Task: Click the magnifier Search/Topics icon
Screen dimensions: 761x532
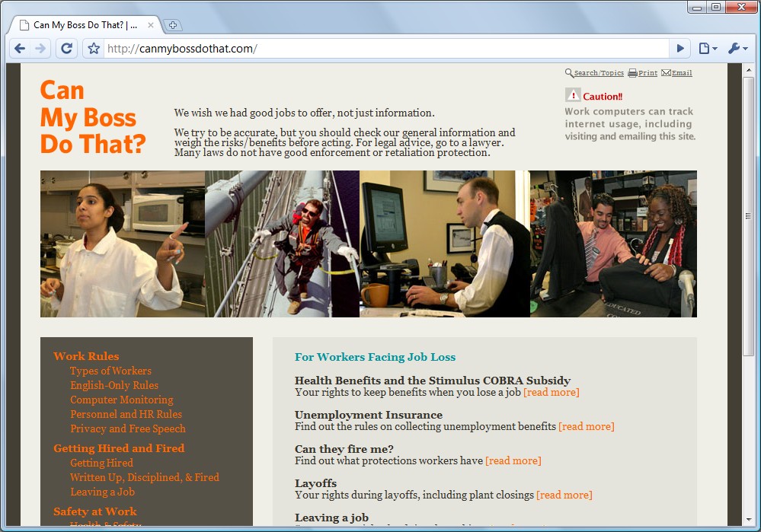Action: pyautogui.click(x=569, y=73)
